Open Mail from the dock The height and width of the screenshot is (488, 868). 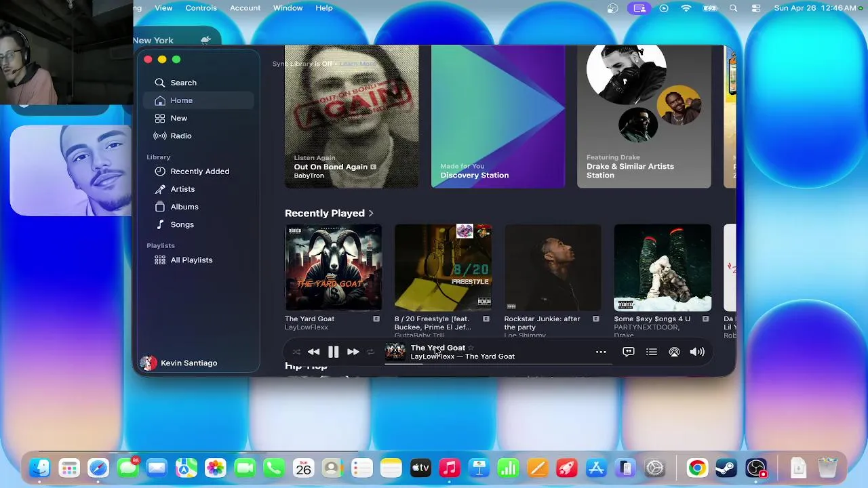click(157, 468)
